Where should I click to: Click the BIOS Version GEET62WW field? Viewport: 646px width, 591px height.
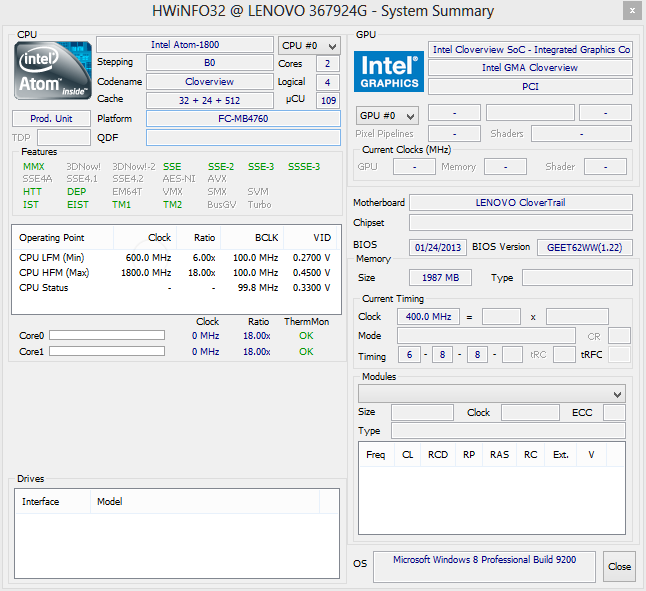pyautogui.click(x=584, y=247)
